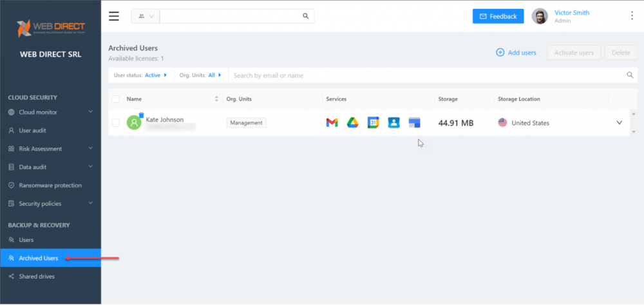Go to Shared drives in sidebar
The width and height of the screenshot is (644, 305).
point(37,277)
